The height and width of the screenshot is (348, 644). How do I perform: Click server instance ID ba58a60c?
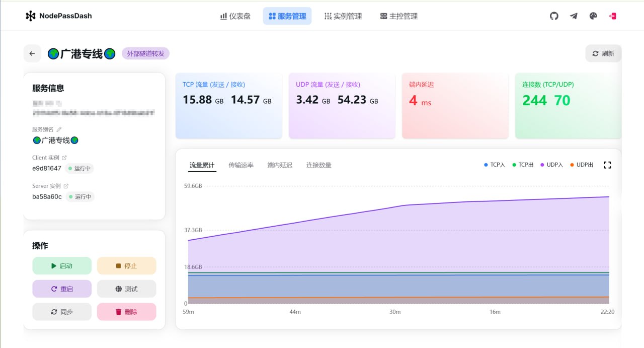[x=47, y=196]
